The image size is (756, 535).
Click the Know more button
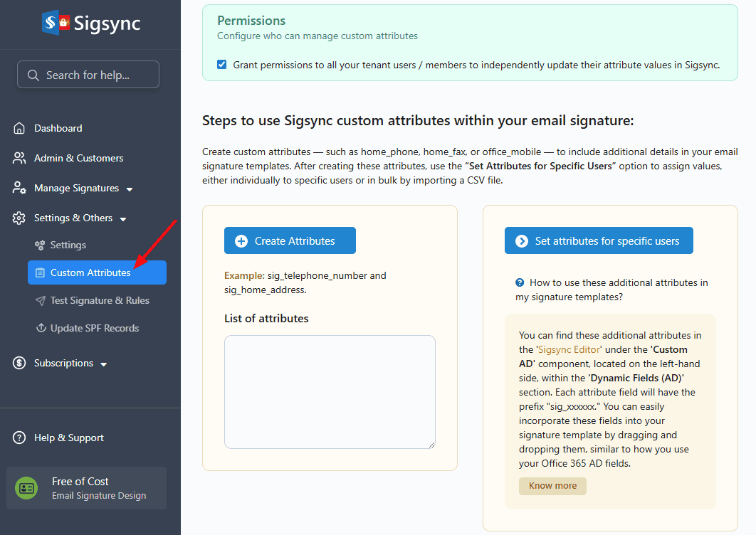pos(552,486)
